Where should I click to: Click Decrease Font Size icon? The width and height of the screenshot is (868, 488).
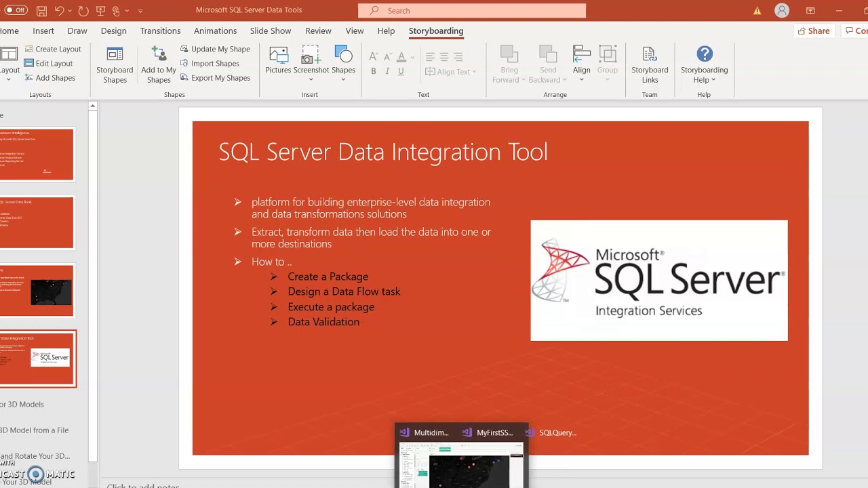pos(387,57)
